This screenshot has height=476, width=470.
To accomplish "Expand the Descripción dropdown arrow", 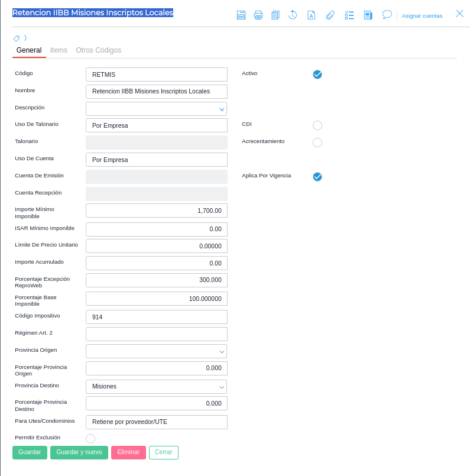I will coord(222,109).
